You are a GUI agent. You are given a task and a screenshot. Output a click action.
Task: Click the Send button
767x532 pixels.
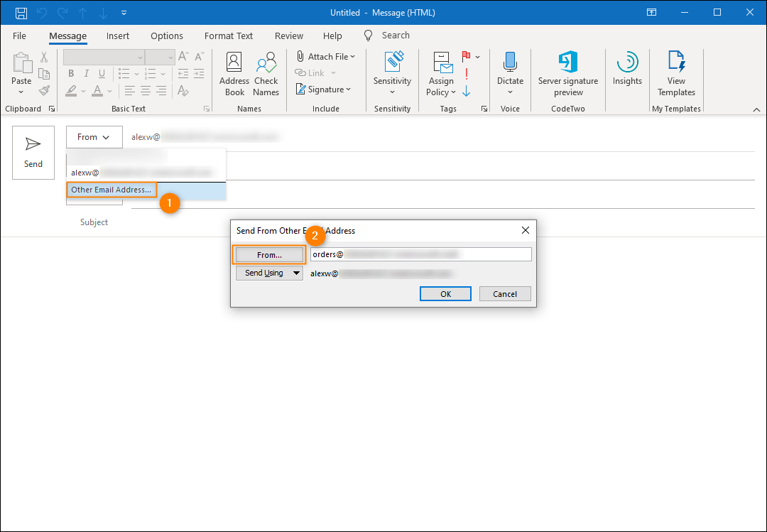pos(33,153)
